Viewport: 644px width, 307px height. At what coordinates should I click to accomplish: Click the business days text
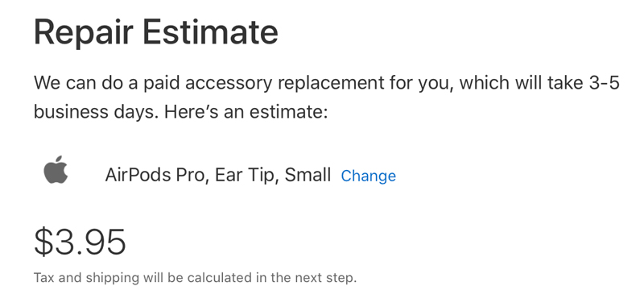96,111
